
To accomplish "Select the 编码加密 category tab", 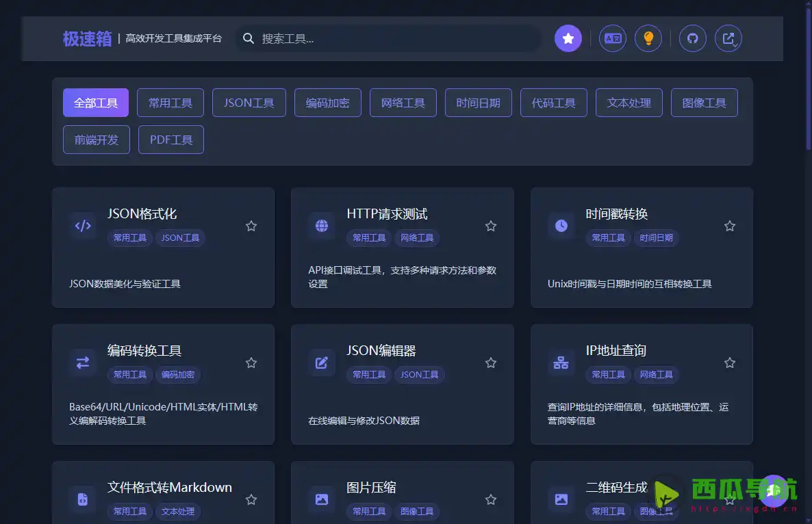I will (328, 103).
